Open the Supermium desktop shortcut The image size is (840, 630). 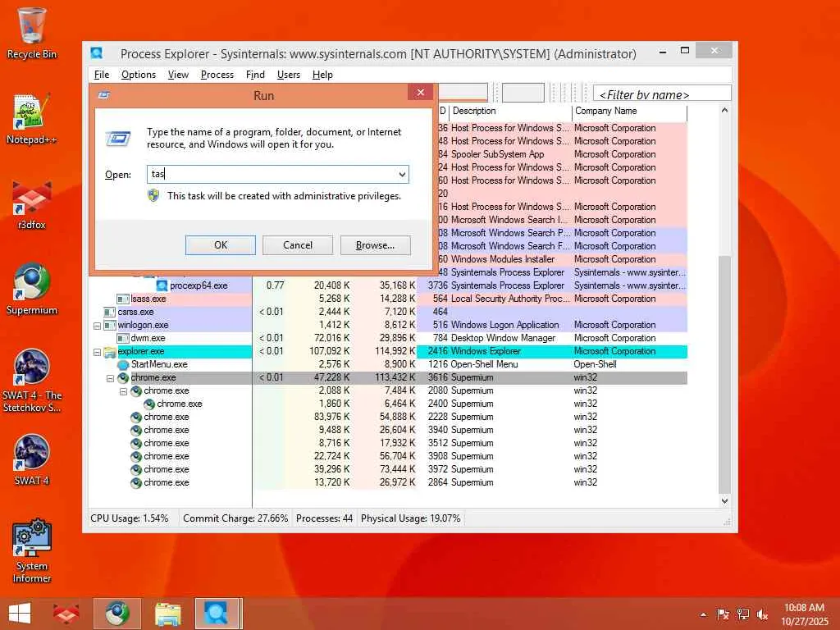point(32,290)
